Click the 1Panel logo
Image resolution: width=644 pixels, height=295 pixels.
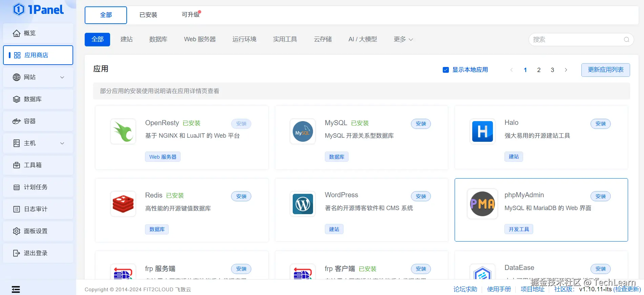38,9
